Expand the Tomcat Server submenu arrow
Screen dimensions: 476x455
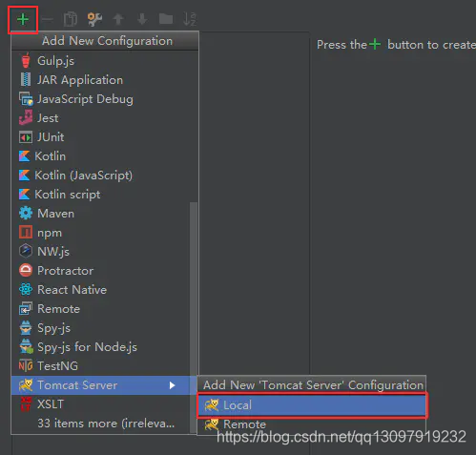point(172,385)
